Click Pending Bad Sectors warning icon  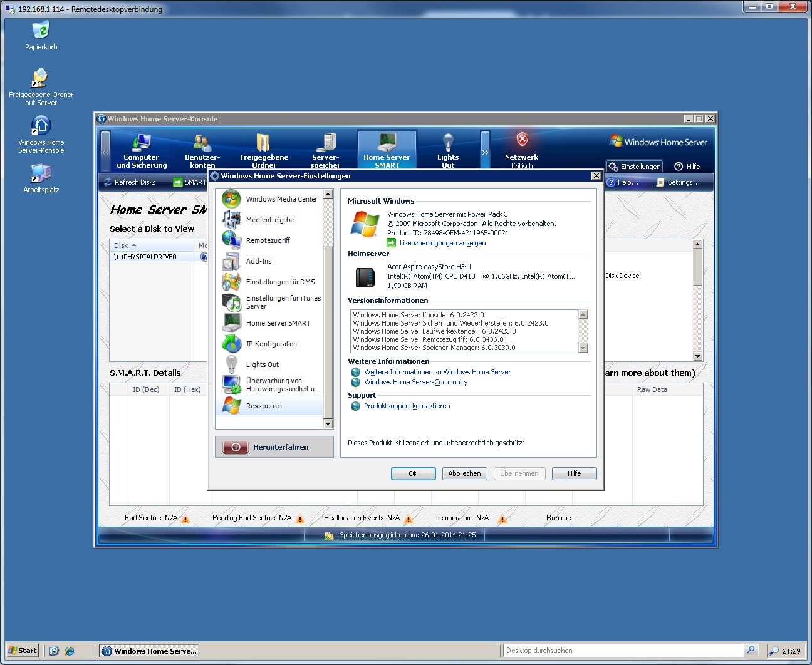pos(300,518)
